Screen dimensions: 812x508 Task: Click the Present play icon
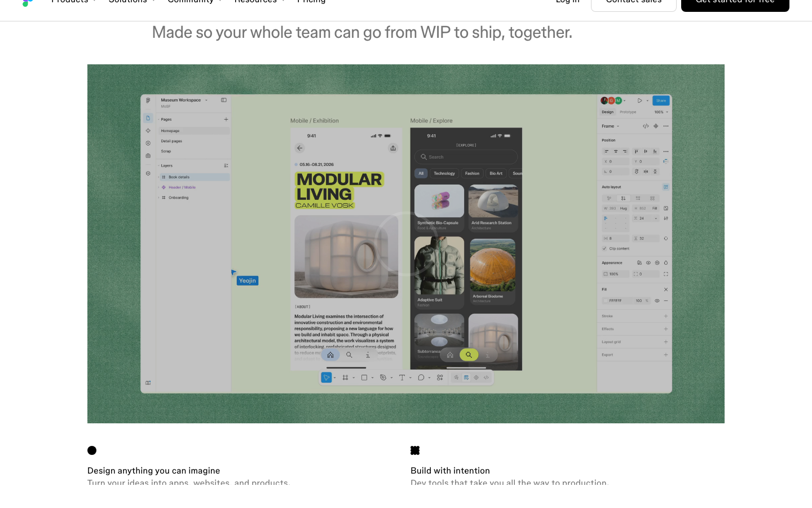tap(639, 100)
